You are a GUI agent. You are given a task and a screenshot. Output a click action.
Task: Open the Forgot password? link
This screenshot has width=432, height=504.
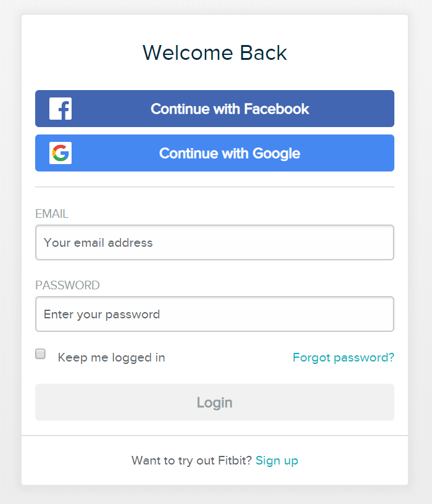pyautogui.click(x=343, y=357)
